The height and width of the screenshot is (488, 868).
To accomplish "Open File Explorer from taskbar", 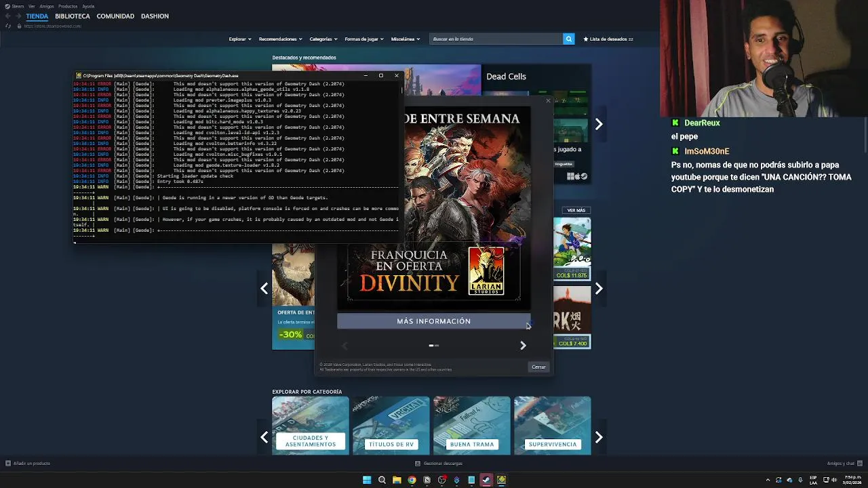I will pos(397,480).
